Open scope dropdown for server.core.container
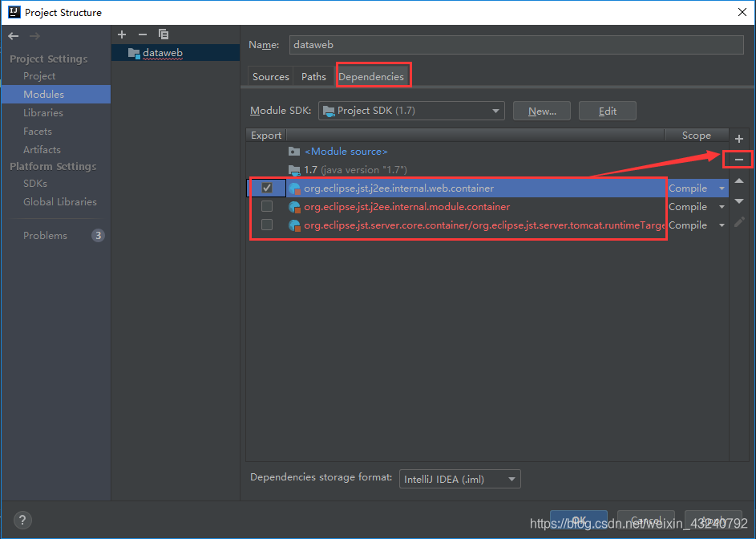This screenshot has width=756, height=539. pyautogui.click(x=722, y=225)
